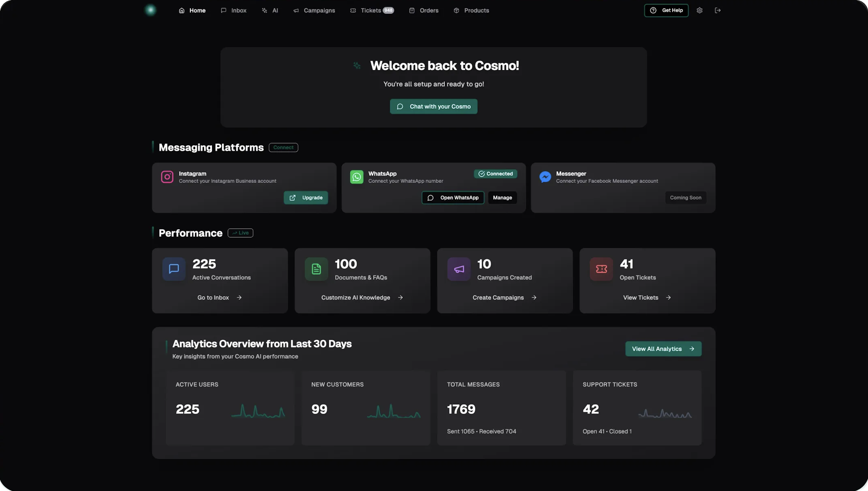Open the settings gear icon
Viewport: 868px width, 491px height.
[x=699, y=10]
